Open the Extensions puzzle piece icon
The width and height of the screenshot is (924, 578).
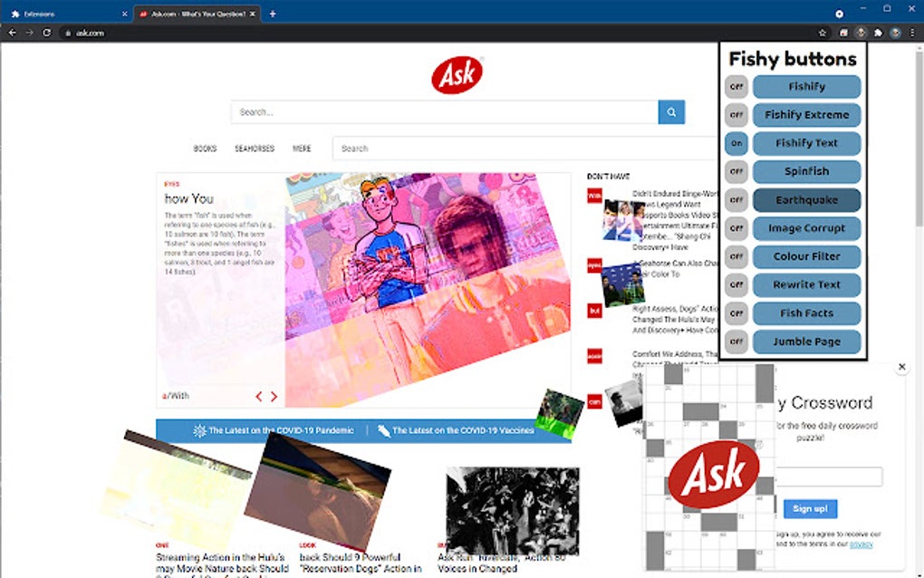[878, 33]
